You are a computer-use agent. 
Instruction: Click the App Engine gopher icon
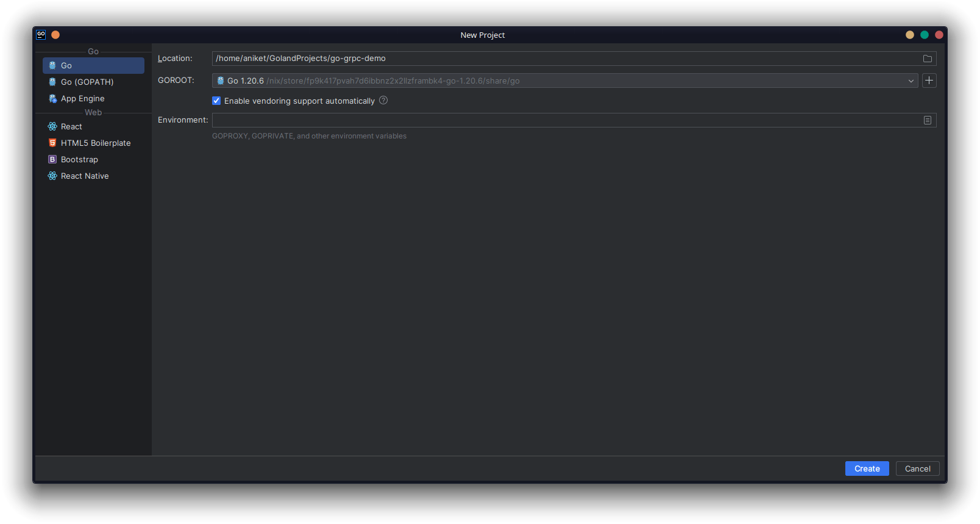tap(52, 98)
